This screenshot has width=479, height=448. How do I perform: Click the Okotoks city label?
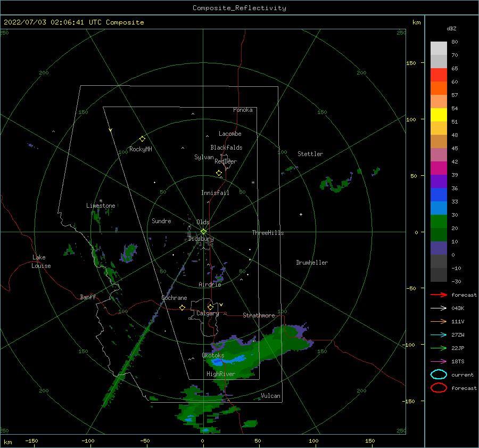tap(213, 355)
